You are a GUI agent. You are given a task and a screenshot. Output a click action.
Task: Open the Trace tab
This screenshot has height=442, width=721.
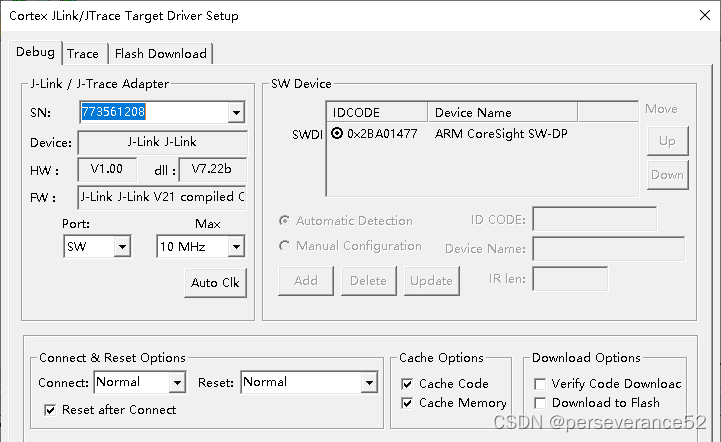(83, 54)
